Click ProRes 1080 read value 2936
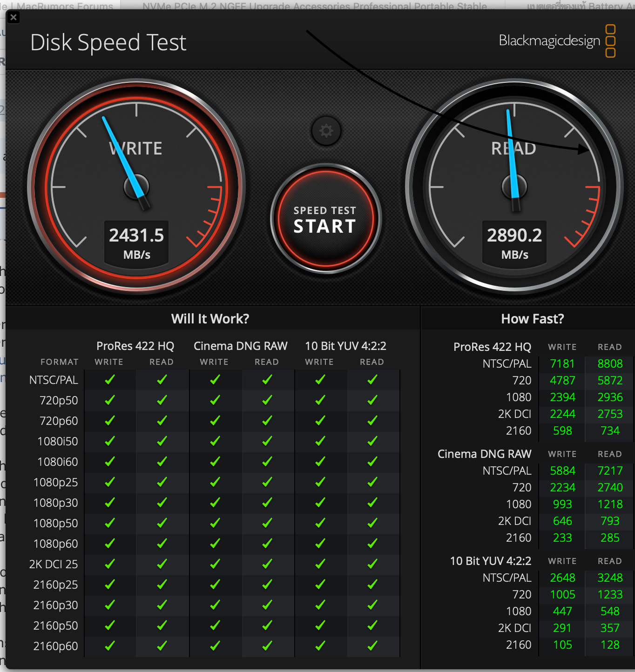This screenshot has height=672, width=635. (x=610, y=397)
